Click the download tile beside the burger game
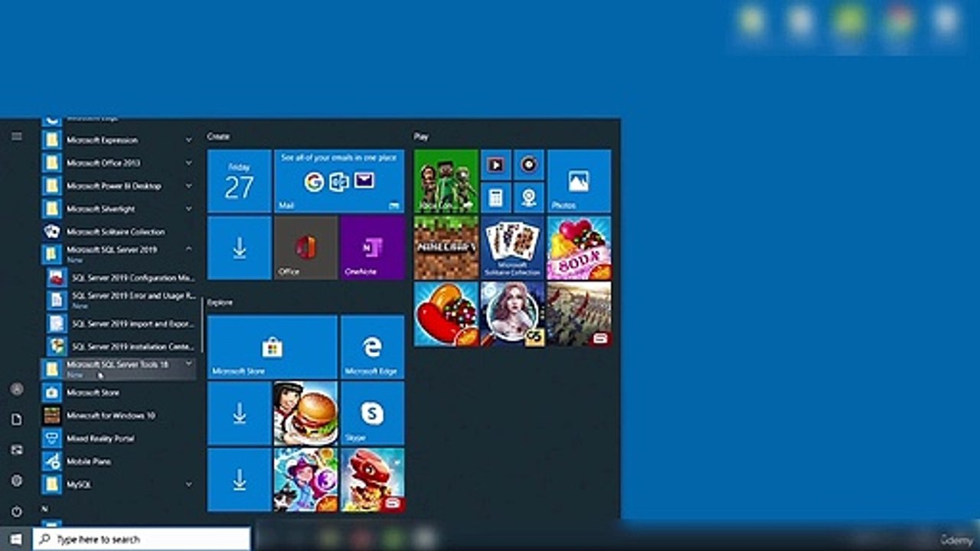The height and width of the screenshot is (551, 980). pyautogui.click(x=239, y=413)
